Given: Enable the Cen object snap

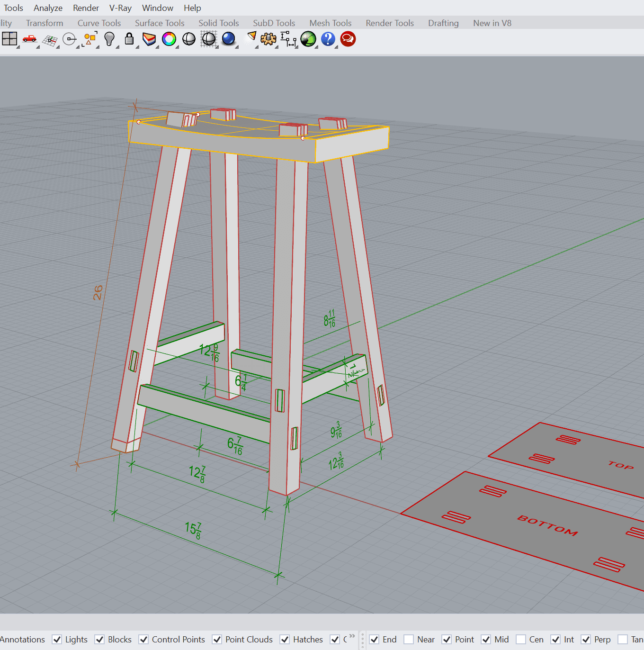Looking at the screenshot, I should coord(521,640).
